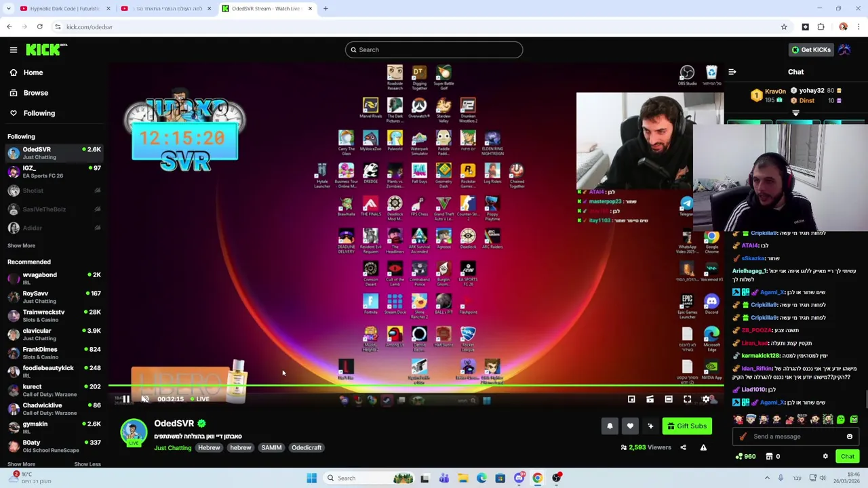
Task: Unmute the stream volume icon
Action: point(144,399)
